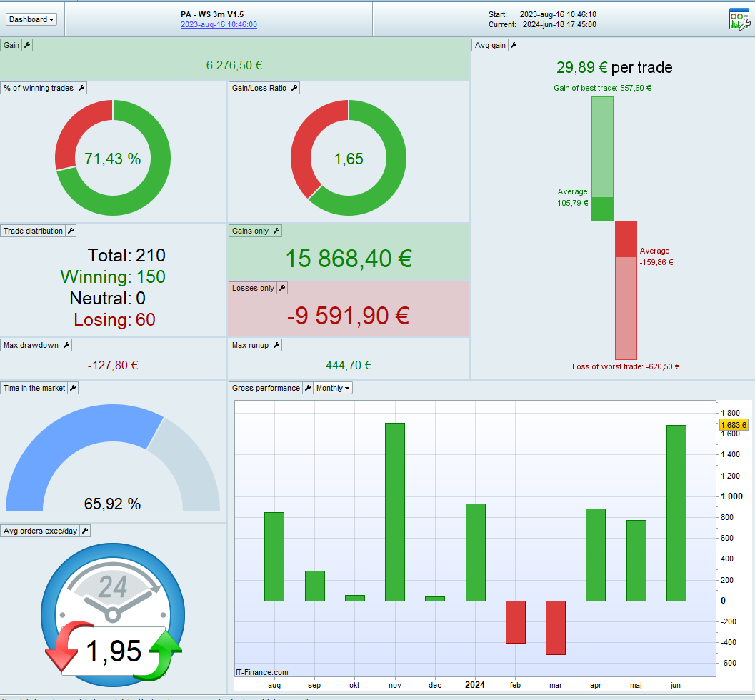Click the dashboard configuration icon at top right
The width and height of the screenshot is (755, 700).
point(739,19)
